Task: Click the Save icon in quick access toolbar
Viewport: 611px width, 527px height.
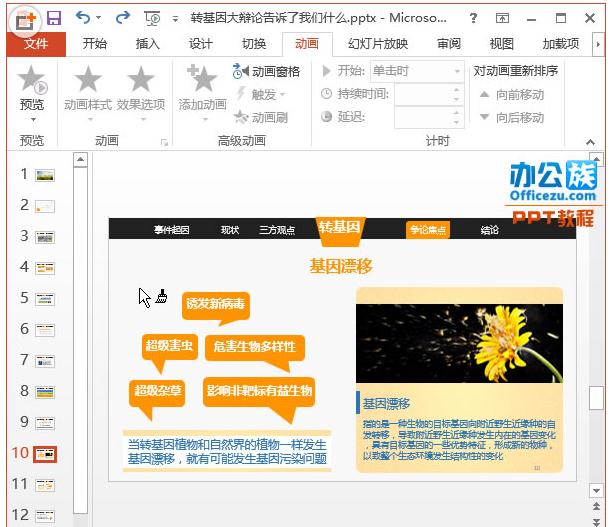Action: click(x=53, y=18)
